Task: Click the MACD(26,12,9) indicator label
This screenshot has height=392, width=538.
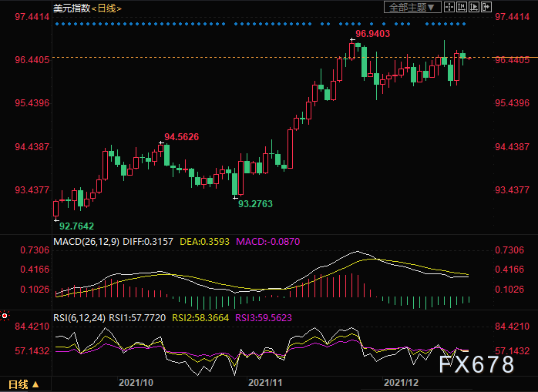Action: (x=86, y=242)
